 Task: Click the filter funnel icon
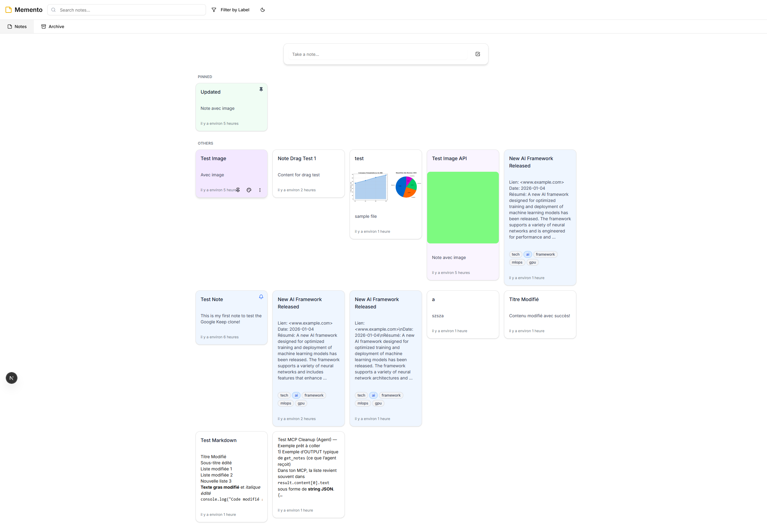(x=214, y=10)
